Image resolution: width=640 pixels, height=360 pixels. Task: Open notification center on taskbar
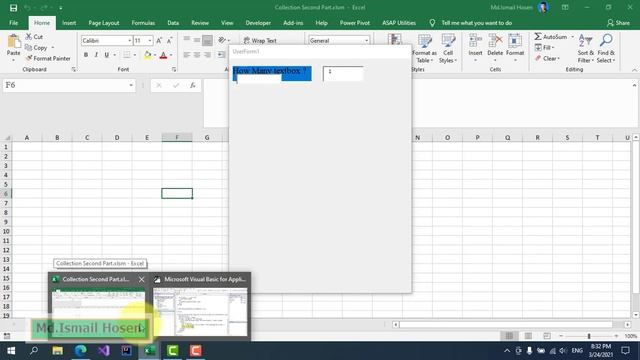[625, 351]
